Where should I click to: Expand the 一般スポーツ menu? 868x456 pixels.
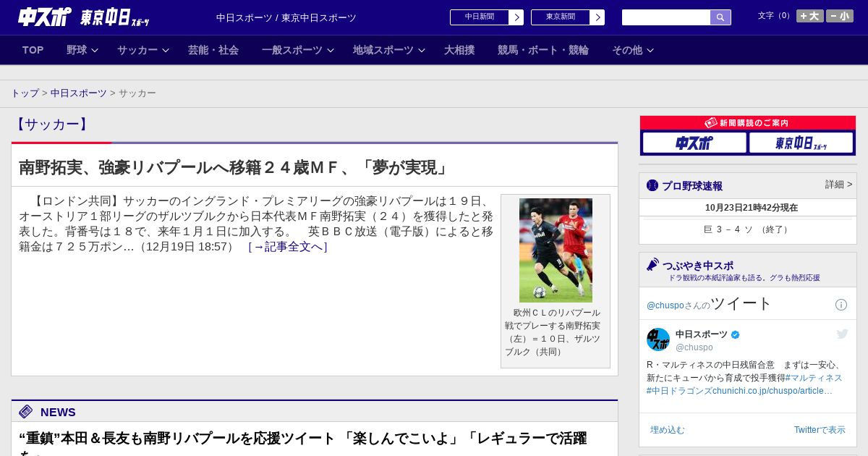click(298, 50)
